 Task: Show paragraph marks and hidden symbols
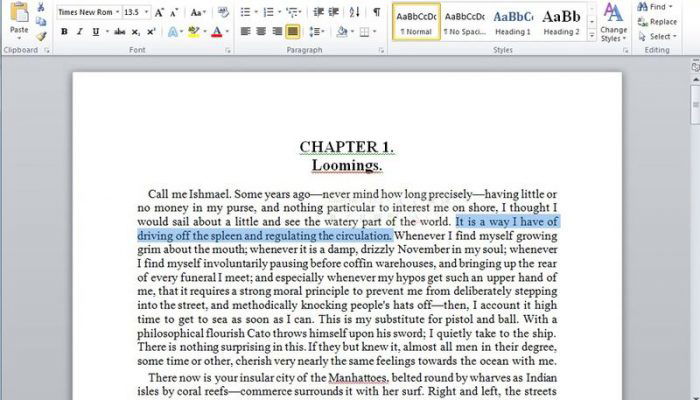377,12
